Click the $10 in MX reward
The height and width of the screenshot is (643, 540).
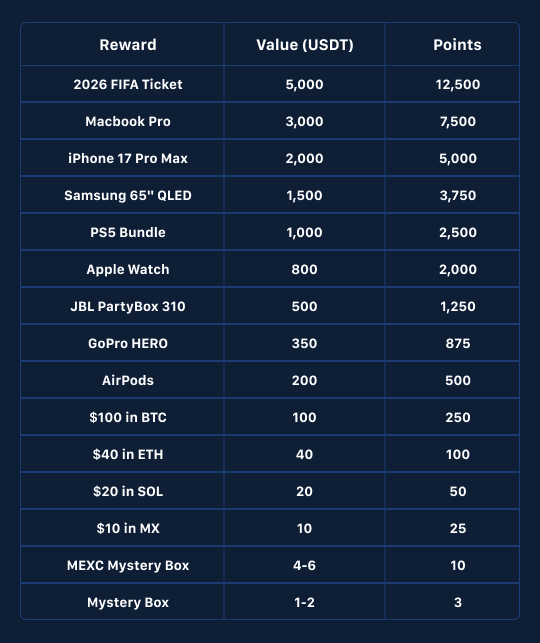point(128,528)
